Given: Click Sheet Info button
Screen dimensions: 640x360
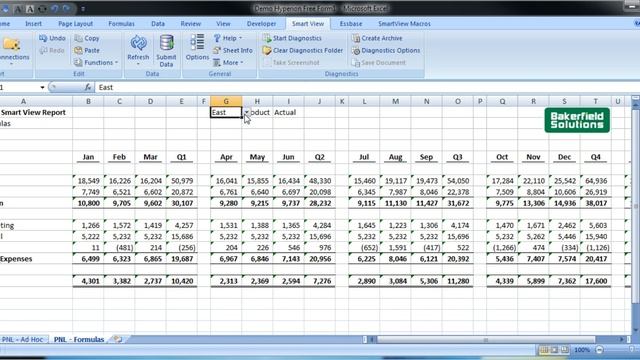Looking at the screenshot, I should 233,50.
